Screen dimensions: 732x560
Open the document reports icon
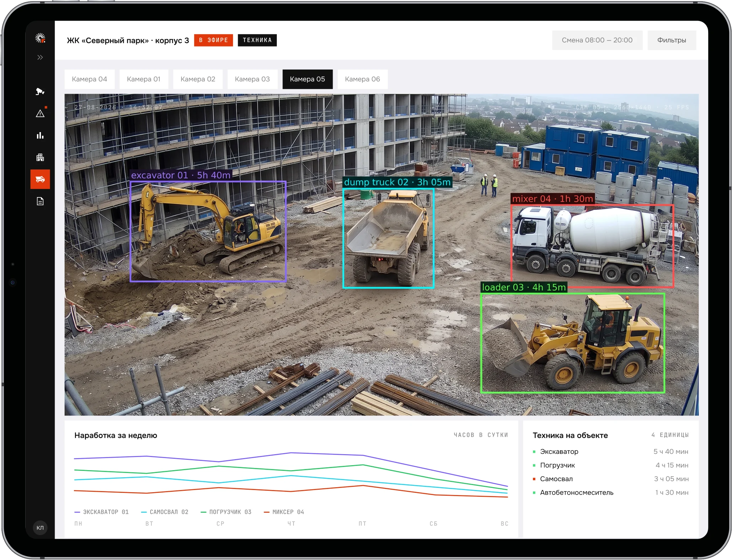(40, 201)
